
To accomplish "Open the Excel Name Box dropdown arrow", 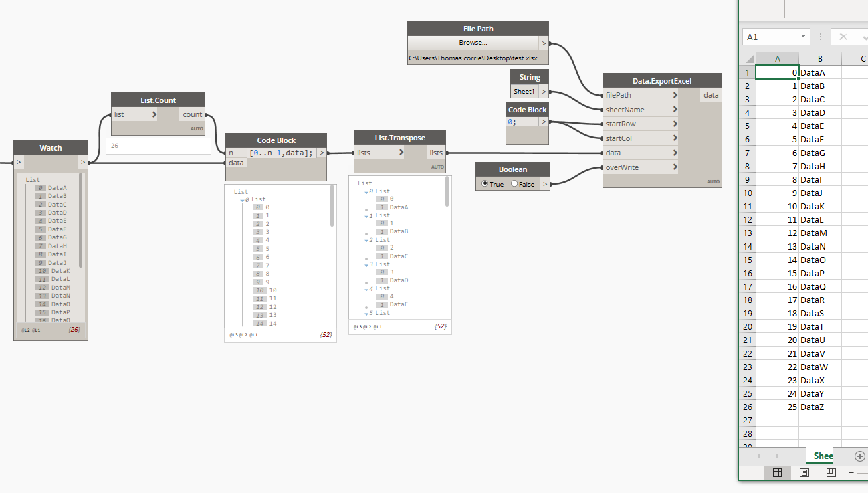I will [803, 37].
